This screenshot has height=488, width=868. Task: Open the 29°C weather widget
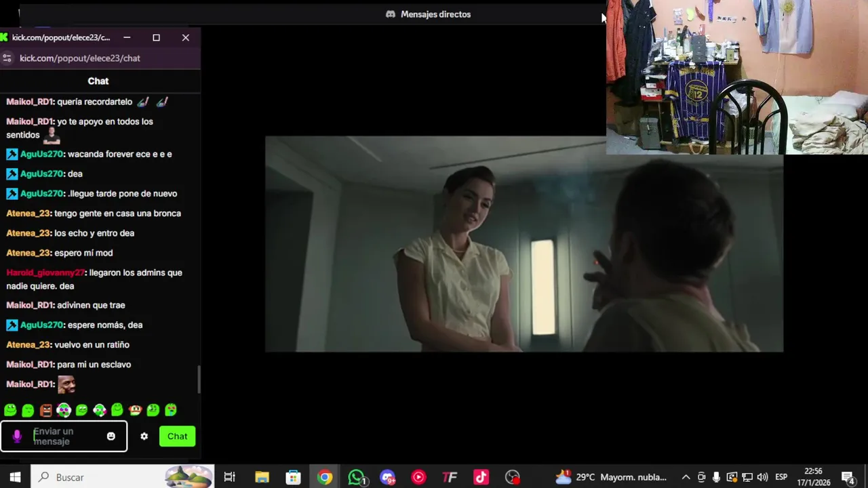611,477
